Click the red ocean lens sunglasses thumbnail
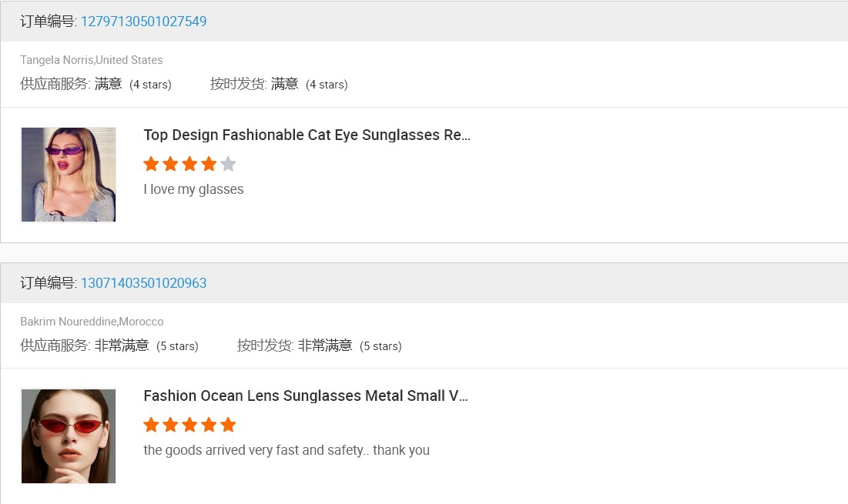The width and height of the screenshot is (848, 504). (x=69, y=436)
